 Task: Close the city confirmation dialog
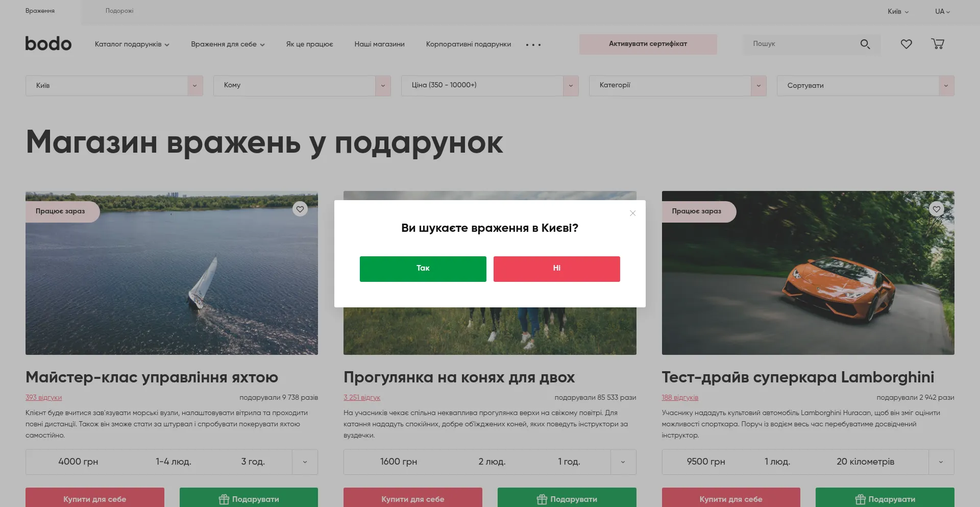pos(632,213)
